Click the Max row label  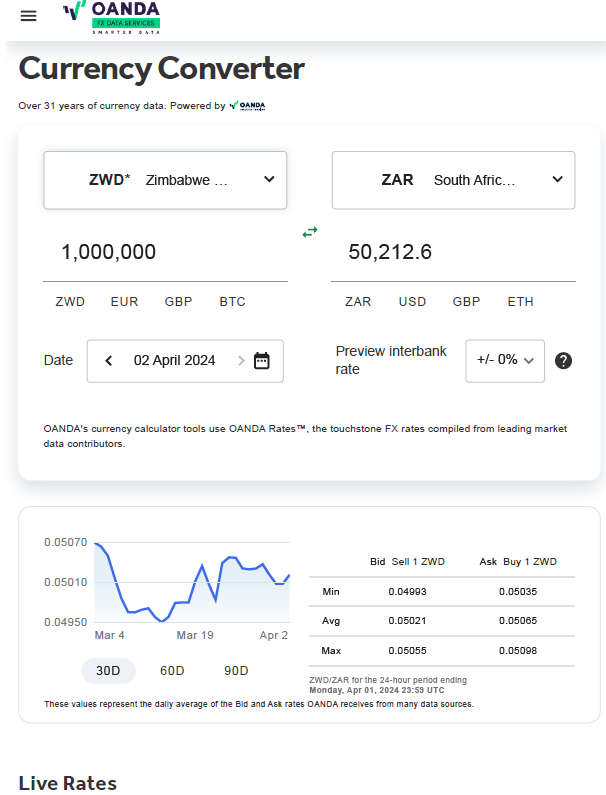(x=331, y=651)
